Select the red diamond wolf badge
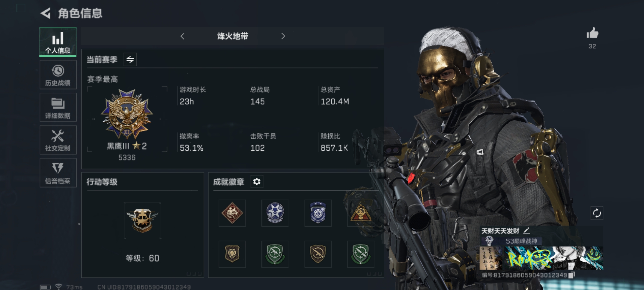The width and height of the screenshot is (644, 290). pyautogui.click(x=232, y=213)
